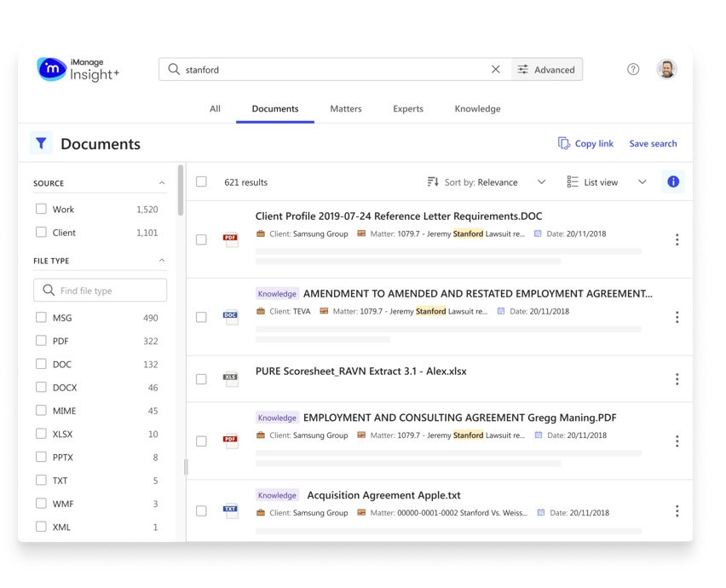Check the TXT file type filter

point(41,480)
